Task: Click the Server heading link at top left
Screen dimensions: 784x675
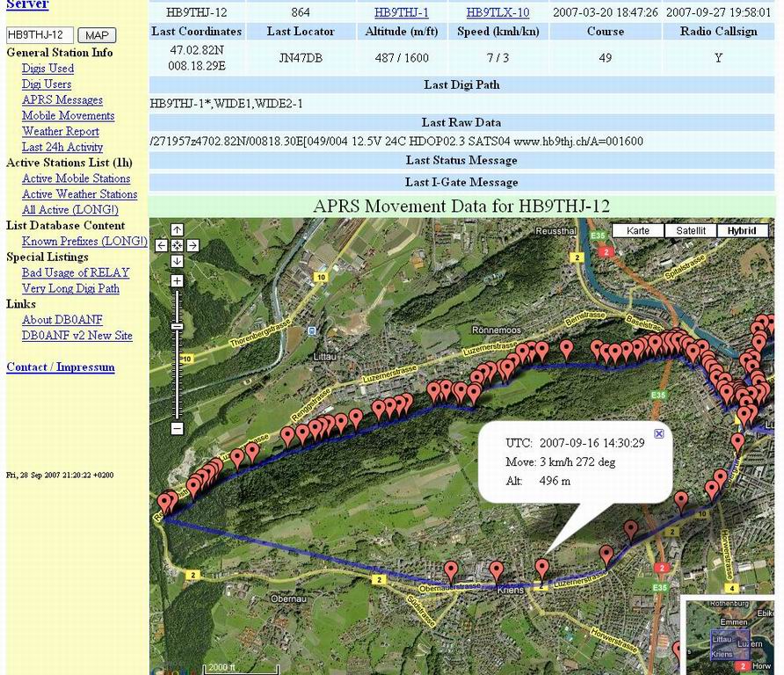Action: [x=27, y=4]
